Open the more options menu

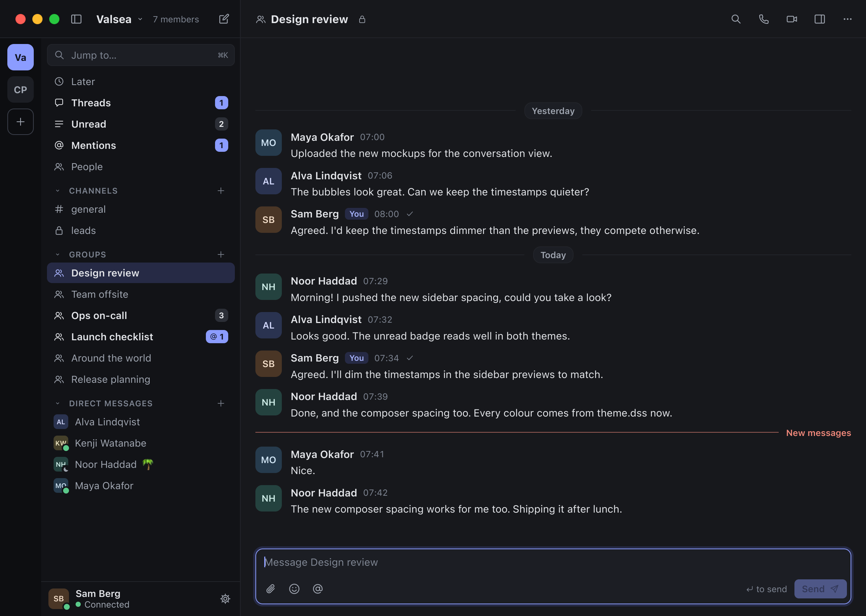coord(847,19)
